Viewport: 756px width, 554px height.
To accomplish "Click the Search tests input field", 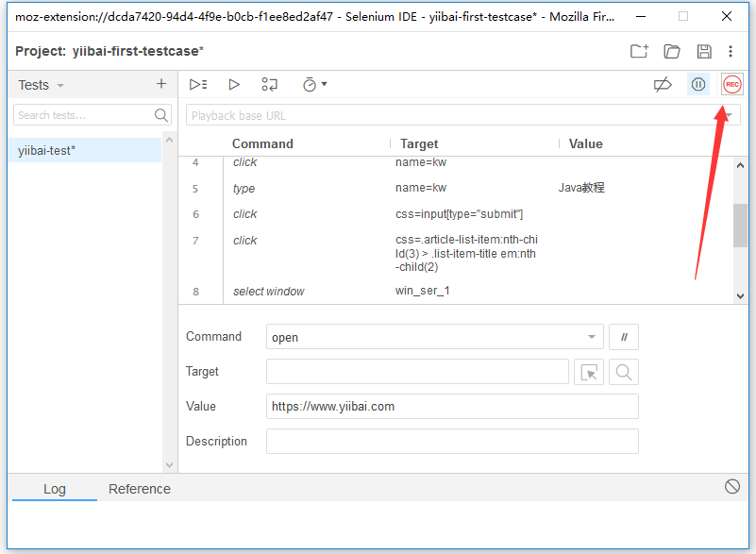I will click(85, 115).
